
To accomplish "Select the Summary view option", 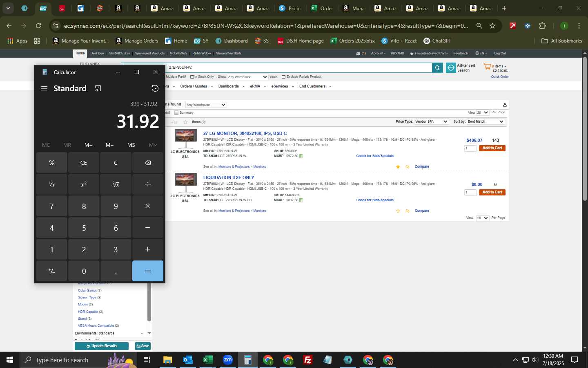I will [184, 112].
